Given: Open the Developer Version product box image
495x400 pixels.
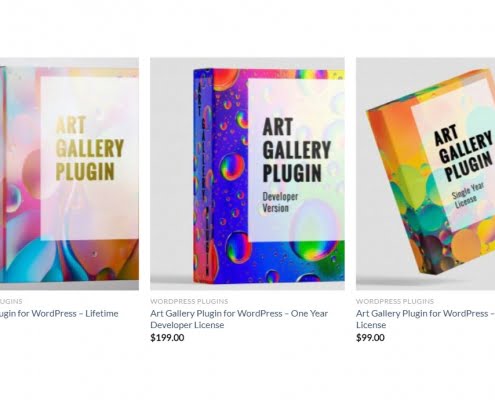Looking at the screenshot, I should (x=247, y=174).
